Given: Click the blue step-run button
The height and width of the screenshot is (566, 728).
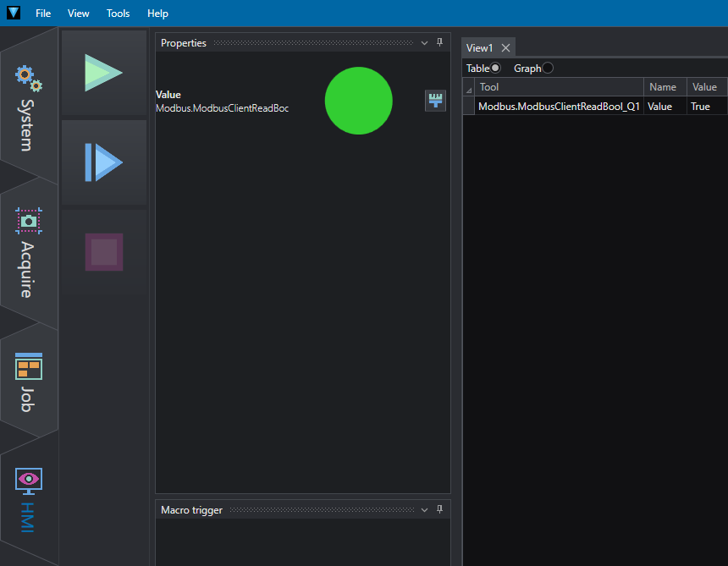Looking at the screenshot, I should [103, 162].
